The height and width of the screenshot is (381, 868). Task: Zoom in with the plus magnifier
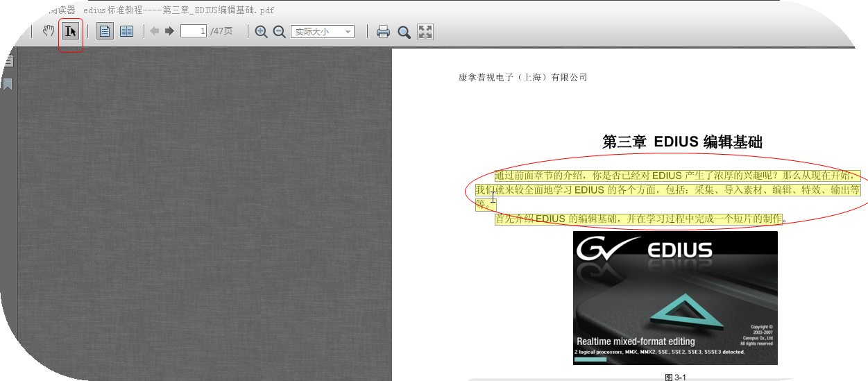coord(261,31)
